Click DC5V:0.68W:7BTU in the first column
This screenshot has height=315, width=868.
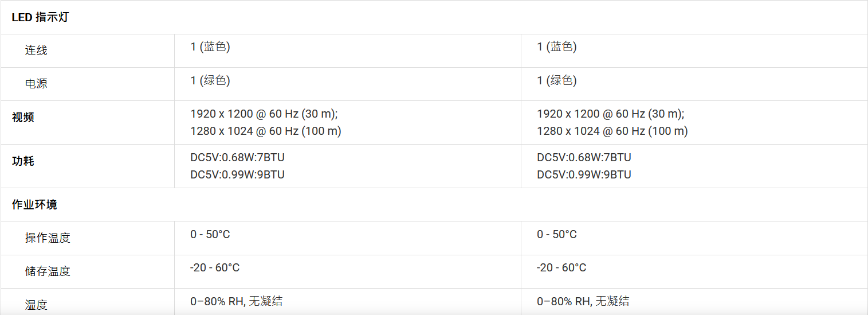[x=237, y=157]
